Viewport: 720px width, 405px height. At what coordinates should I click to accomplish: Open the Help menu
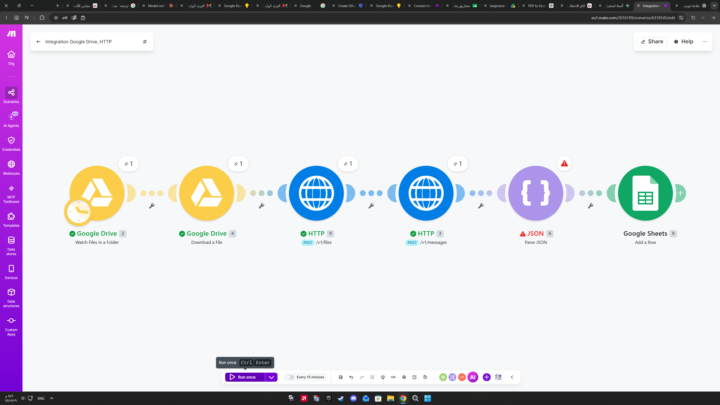pyautogui.click(x=684, y=42)
